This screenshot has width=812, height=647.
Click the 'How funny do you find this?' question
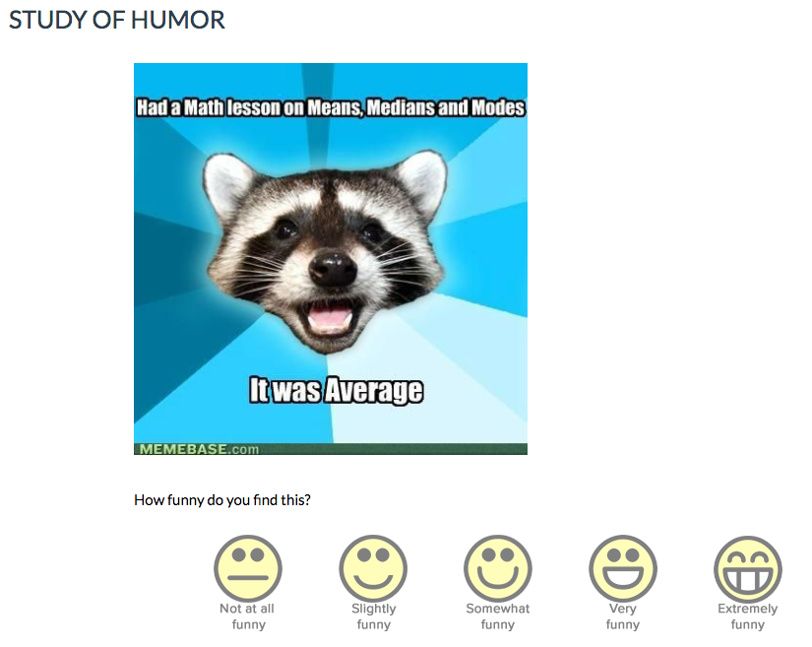222,500
